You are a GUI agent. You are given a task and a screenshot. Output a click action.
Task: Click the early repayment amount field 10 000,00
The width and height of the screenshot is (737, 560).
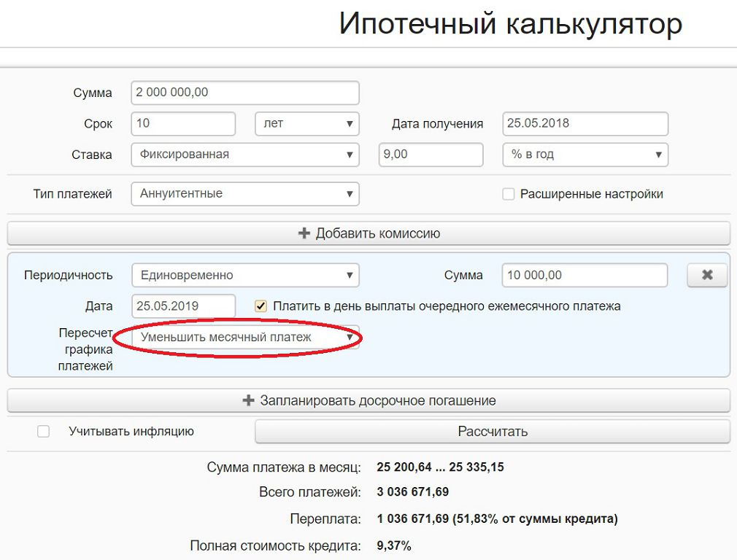point(584,276)
